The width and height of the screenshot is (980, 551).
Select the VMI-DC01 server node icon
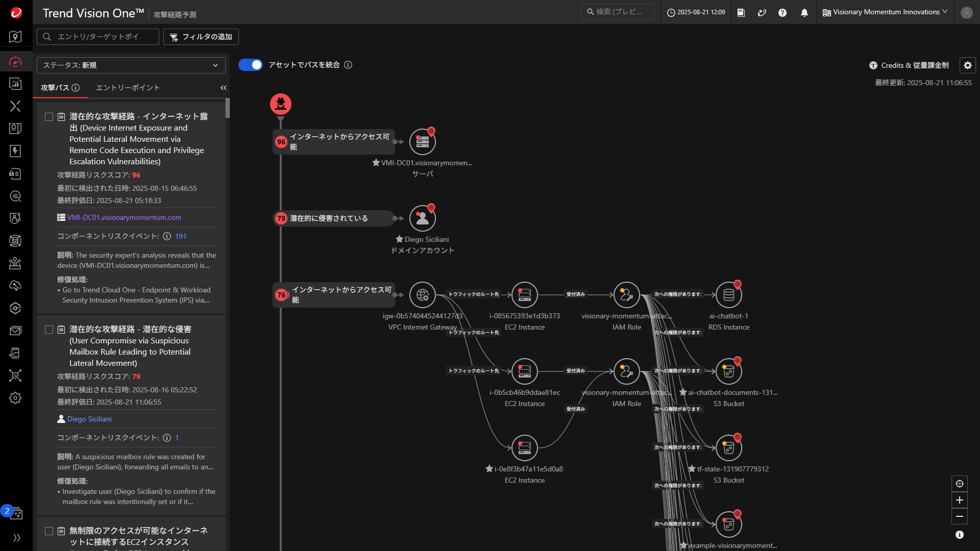[422, 142]
